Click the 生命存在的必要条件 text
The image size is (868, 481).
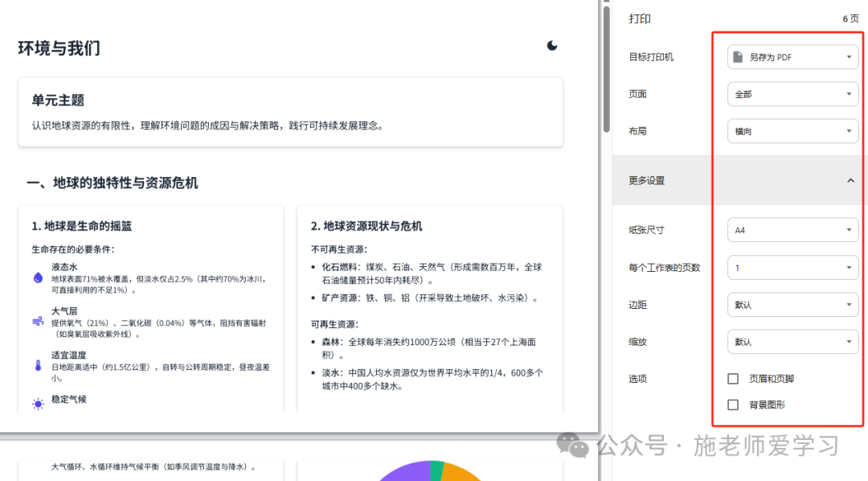(73, 249)
